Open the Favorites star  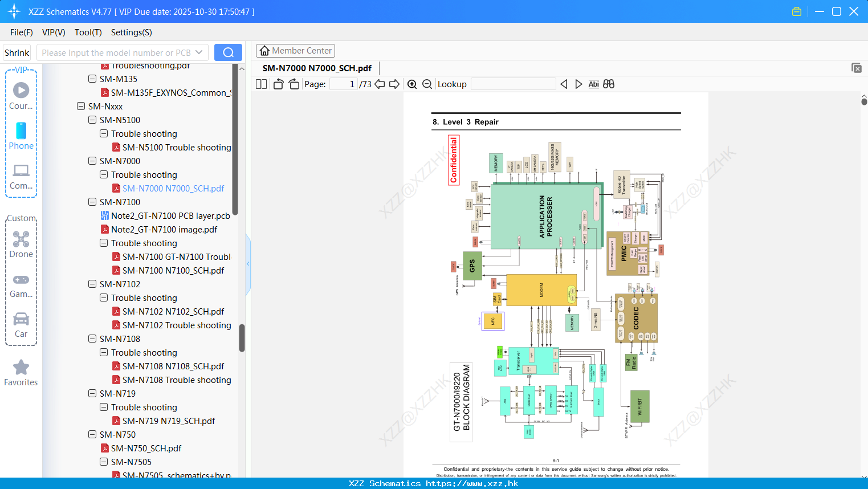coord(21,373)
